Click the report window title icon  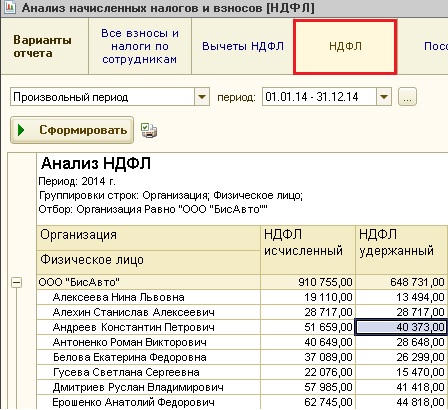(x=10, y=7)
